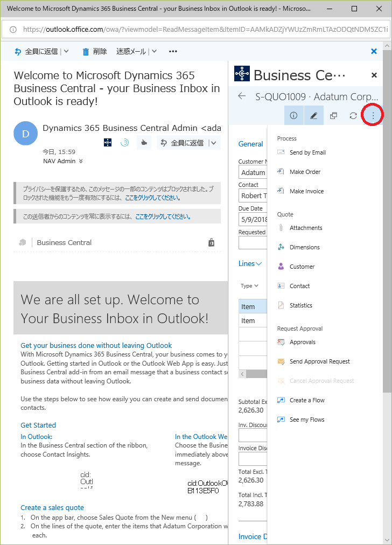Image resolution: width=392 pixels, height=545 pixels.
Task: Choose Send Approval Request
Action: (x=320, y=362)
